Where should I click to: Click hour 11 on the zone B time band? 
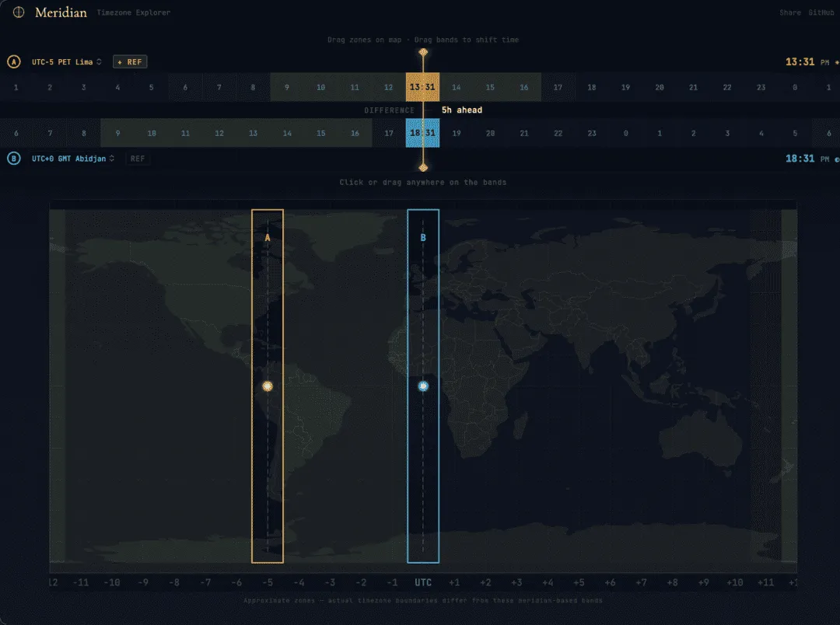pyautogui.click(x=185, y=133)
